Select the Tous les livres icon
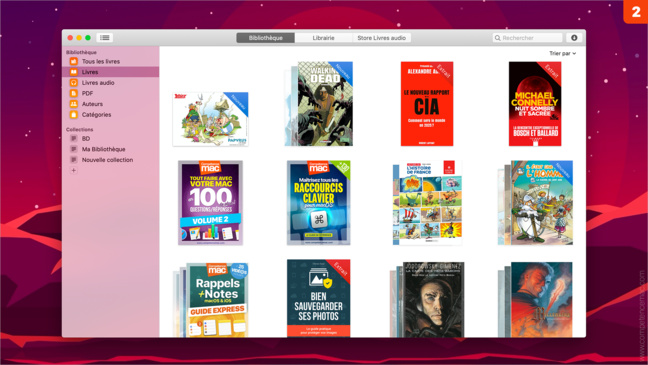 (74, 61)
